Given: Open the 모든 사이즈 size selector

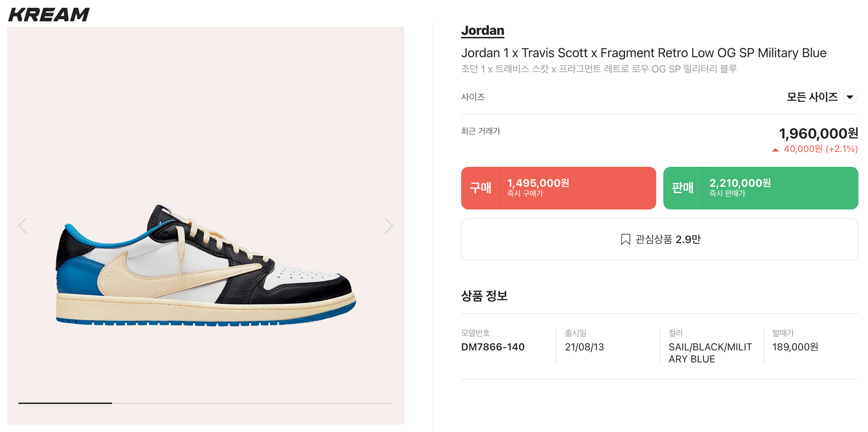Looking at the screenshot, I should coord(812,97).
